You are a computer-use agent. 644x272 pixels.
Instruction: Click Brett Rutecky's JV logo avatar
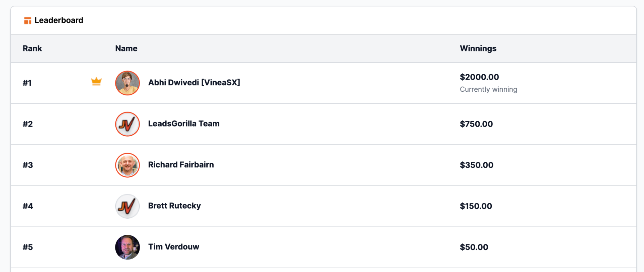click(127, 206)
